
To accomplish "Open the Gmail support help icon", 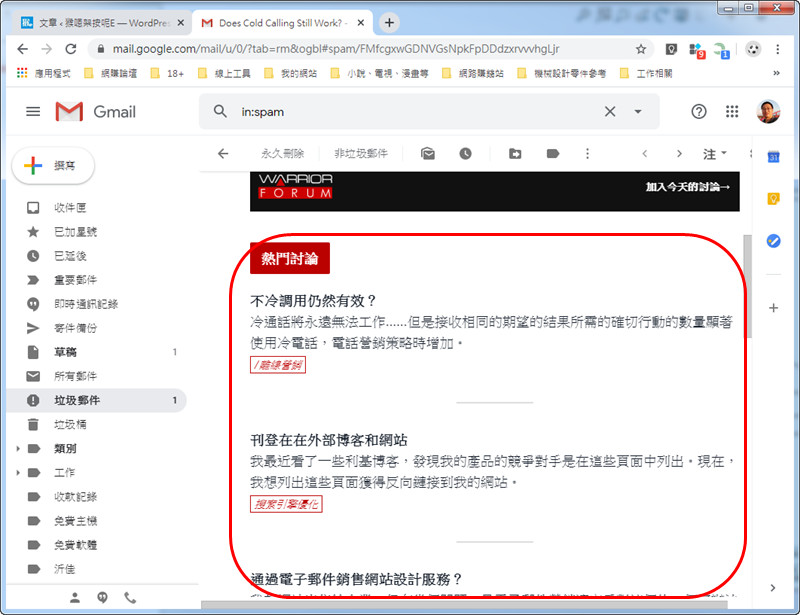I will [x=698, y=111].
